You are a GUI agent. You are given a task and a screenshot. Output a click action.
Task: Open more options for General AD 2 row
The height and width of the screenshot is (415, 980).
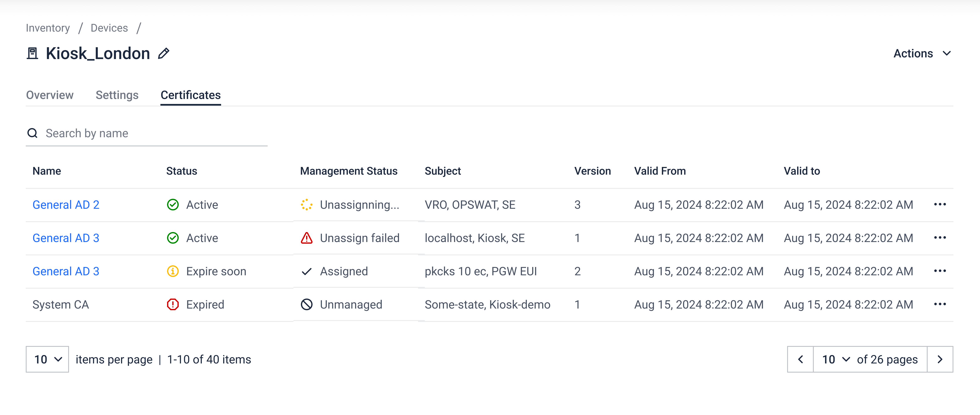tap(940, 205)
